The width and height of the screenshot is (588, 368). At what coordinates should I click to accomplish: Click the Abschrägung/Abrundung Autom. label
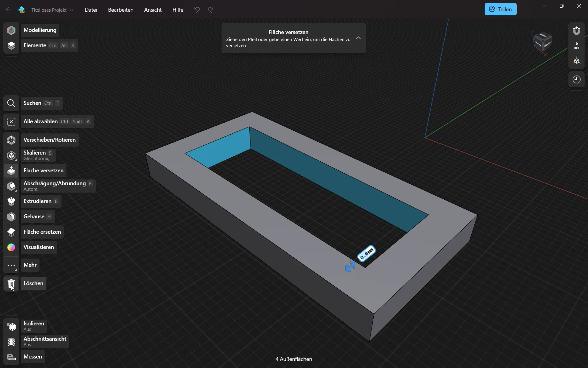click(x=58, y=186)
